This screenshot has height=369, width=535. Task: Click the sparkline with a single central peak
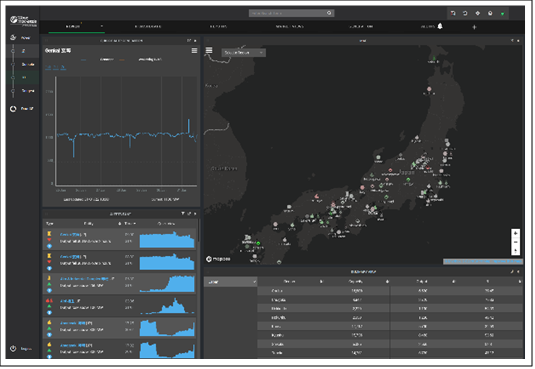click(x=167, y=306)
